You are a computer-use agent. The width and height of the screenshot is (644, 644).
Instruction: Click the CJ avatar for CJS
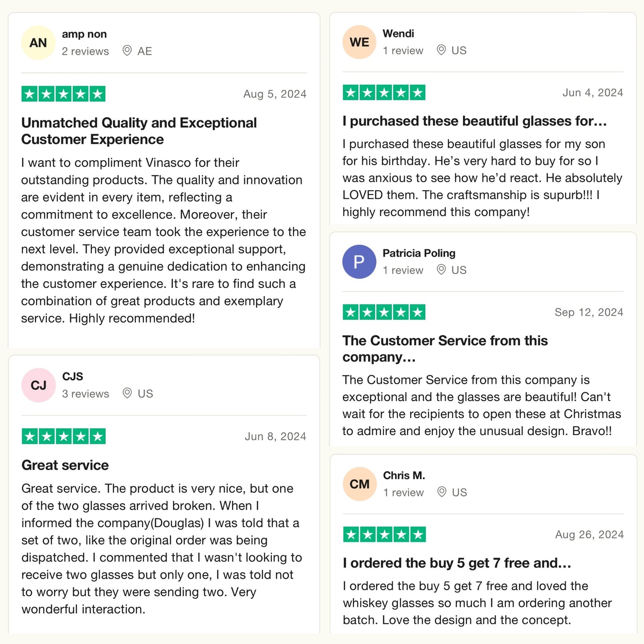38,385
